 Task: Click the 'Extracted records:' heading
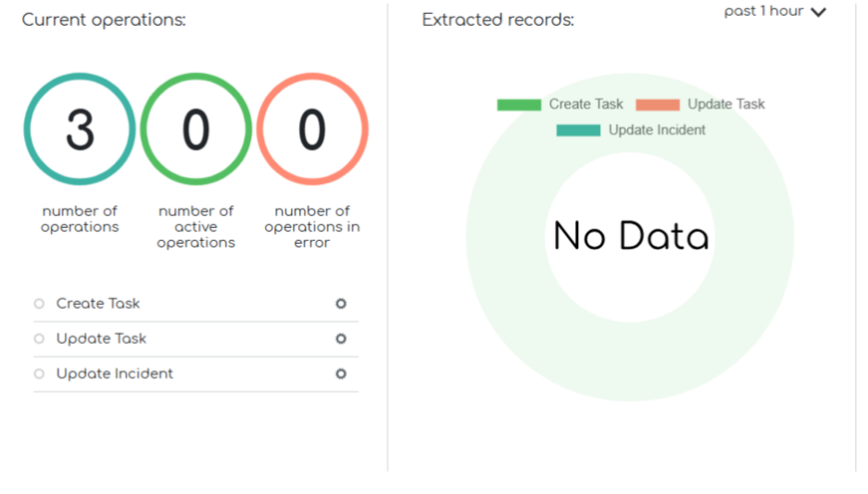tap(498, 20)
